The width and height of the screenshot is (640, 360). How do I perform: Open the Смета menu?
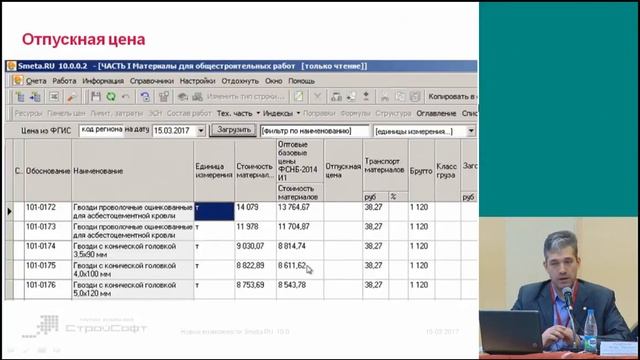coord(36,81)
